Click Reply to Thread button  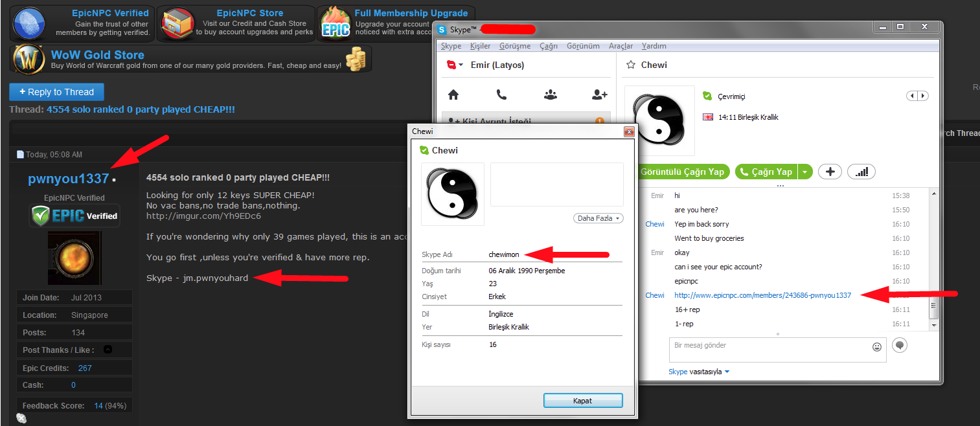[x=56, y=92]
